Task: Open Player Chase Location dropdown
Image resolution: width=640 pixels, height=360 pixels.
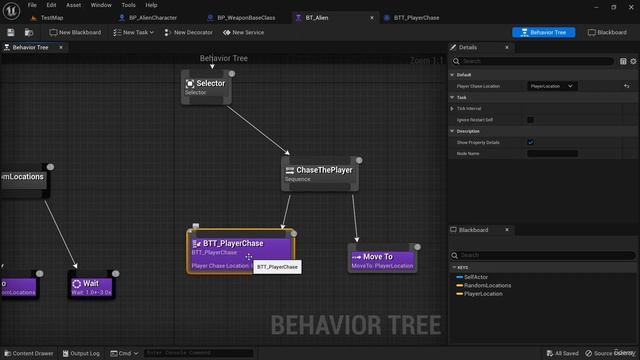Action: coord(552,86)
